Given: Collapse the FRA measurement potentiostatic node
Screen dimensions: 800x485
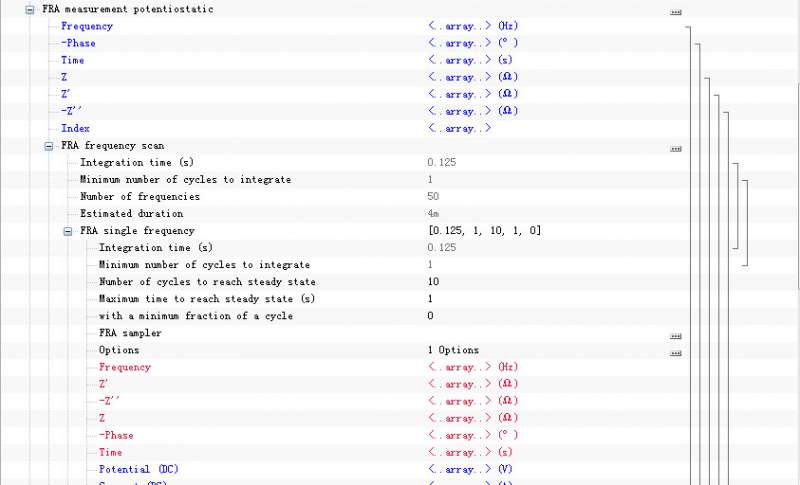Looking at the screenshot, I should (x=30, y=9).
